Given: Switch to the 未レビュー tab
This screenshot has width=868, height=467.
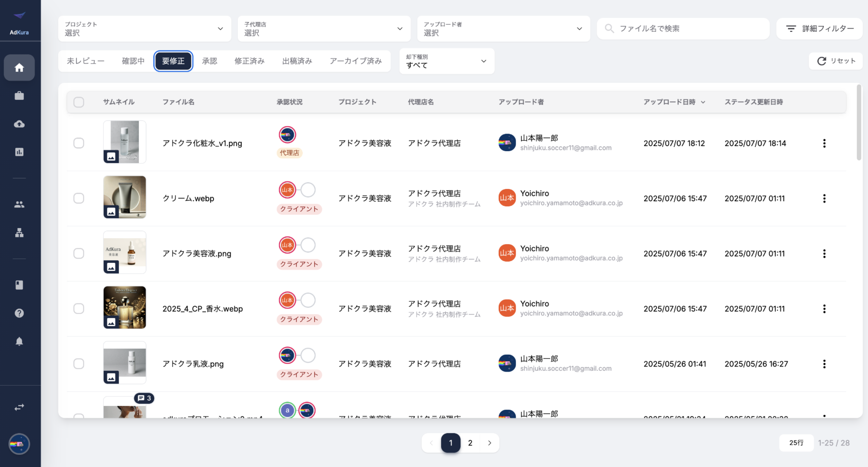Looking at the screenshot, I should pos(86,61).
